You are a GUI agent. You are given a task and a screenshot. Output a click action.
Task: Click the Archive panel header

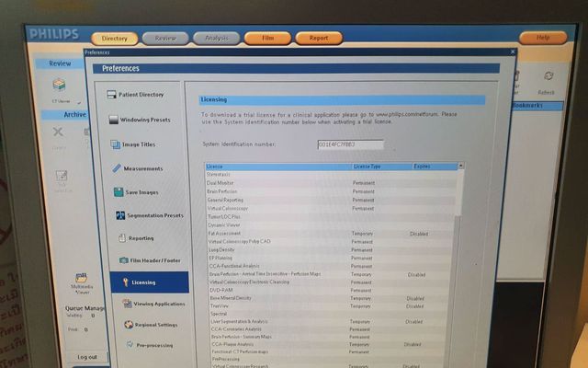pyautogui.click(x=64, y=114)
